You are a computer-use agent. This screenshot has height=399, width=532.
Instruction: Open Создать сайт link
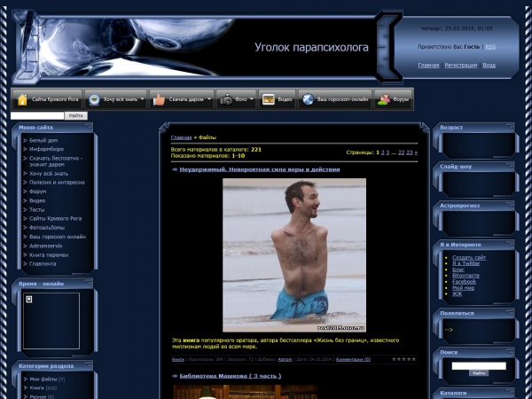469,257
